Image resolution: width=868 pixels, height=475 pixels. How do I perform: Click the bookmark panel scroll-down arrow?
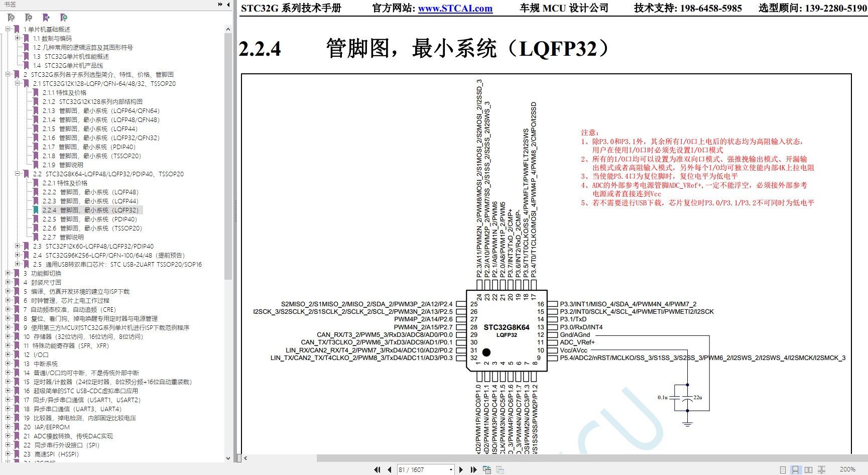coord(228,458)
